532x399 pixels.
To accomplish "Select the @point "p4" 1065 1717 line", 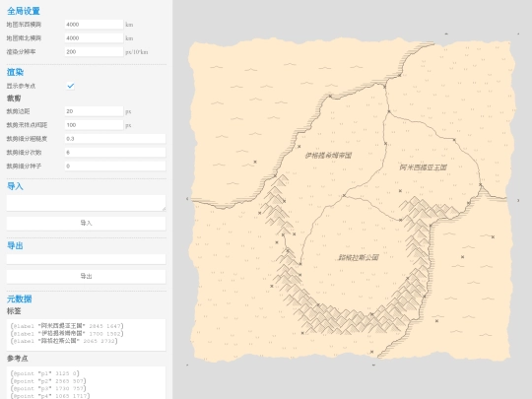I will tap(50, 396).
